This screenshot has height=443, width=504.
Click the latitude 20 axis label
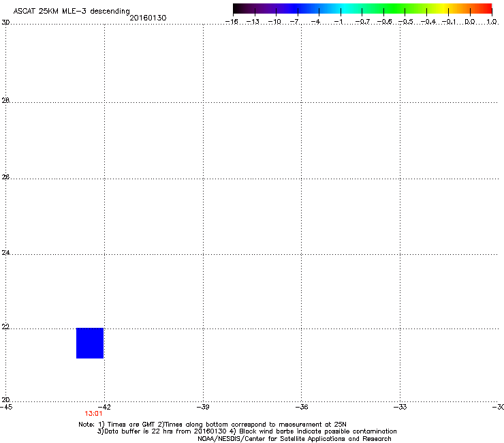click(5, 400)
